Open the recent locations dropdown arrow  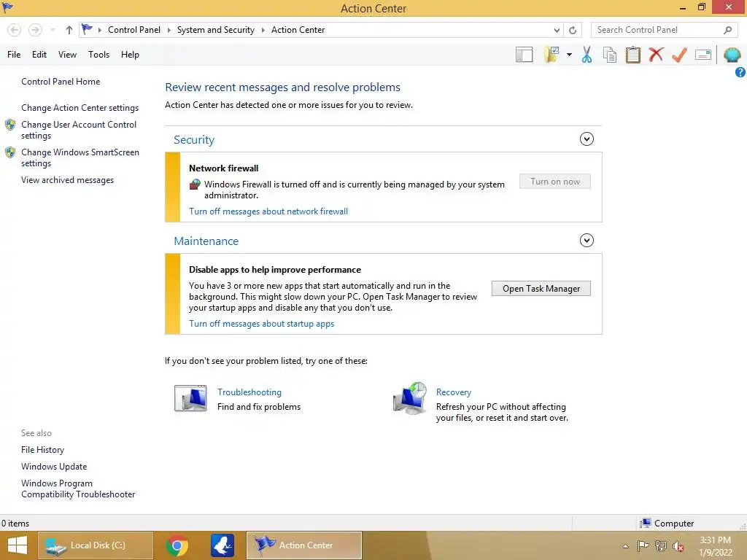[53, 30]
